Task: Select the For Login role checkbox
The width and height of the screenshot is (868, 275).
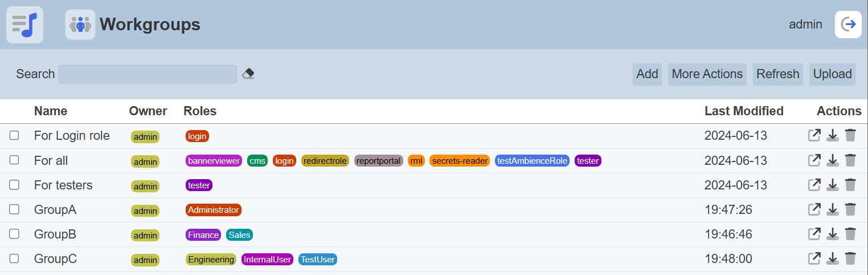Action: pyautogui.click(x=14, y=135)
